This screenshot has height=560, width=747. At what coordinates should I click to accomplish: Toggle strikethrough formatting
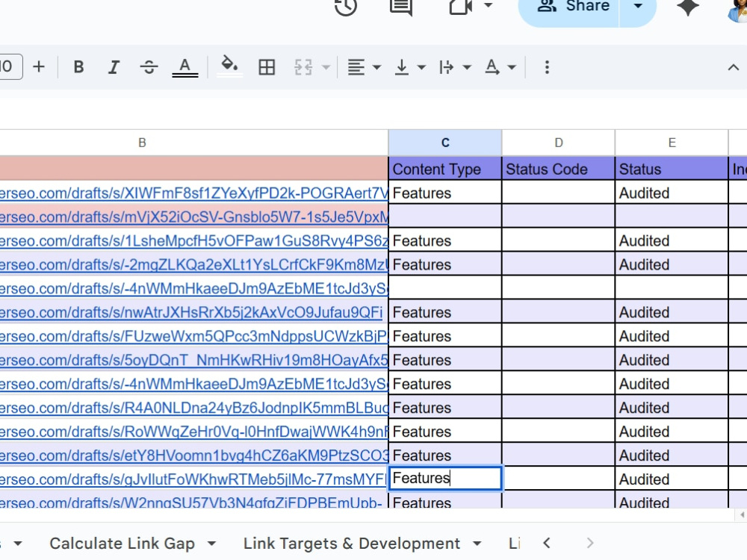tap(149, 67)
